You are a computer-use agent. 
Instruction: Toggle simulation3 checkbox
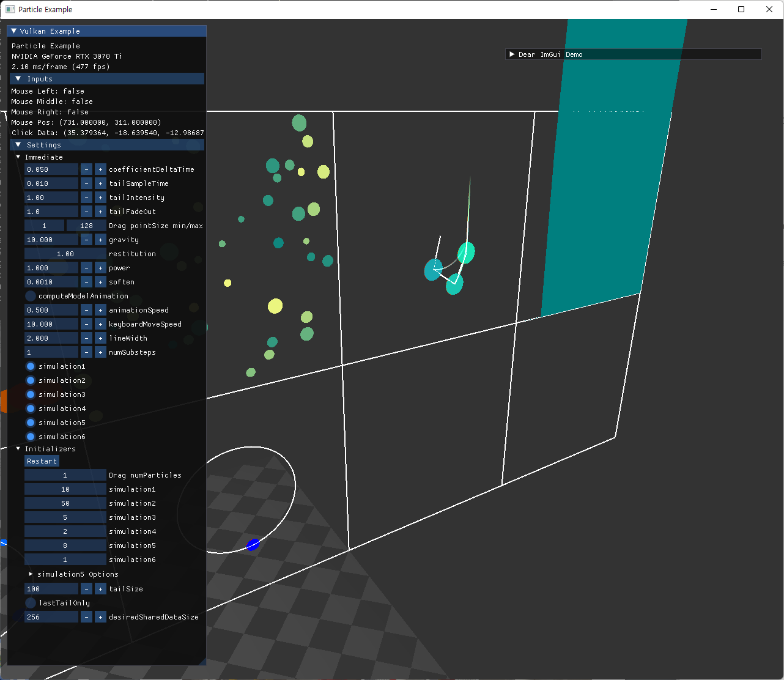[x=30, y=394]
